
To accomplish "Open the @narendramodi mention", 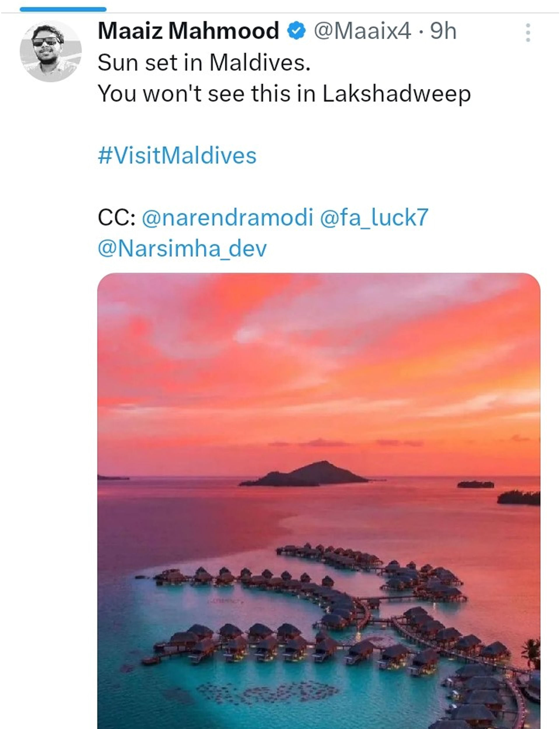I will pyautogui.click(x=228, y=217).
